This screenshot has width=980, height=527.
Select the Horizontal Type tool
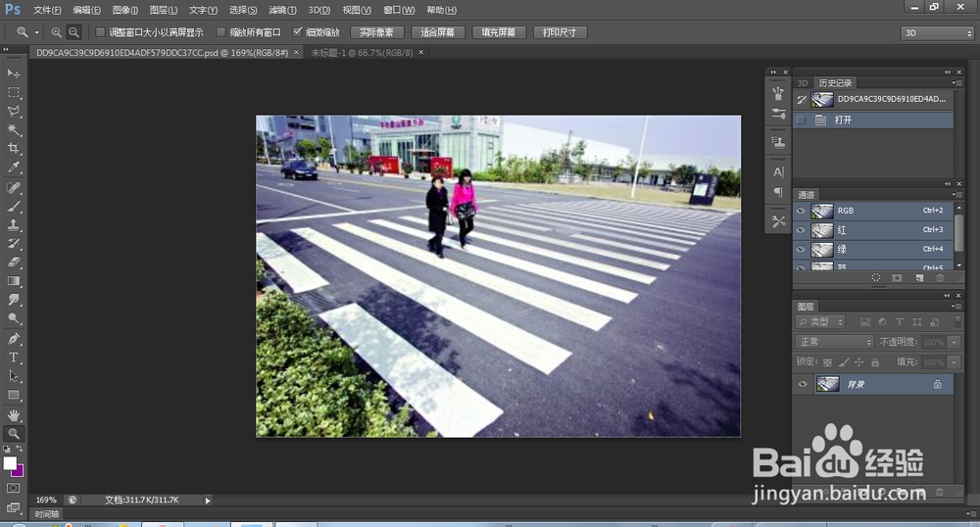click(13, 358)
